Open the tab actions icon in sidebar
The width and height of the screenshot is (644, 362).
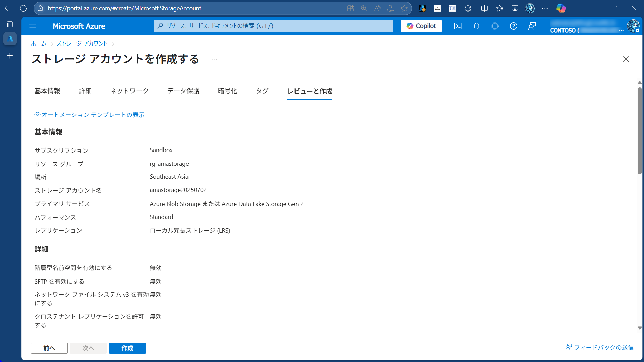(x=10, y=24)
